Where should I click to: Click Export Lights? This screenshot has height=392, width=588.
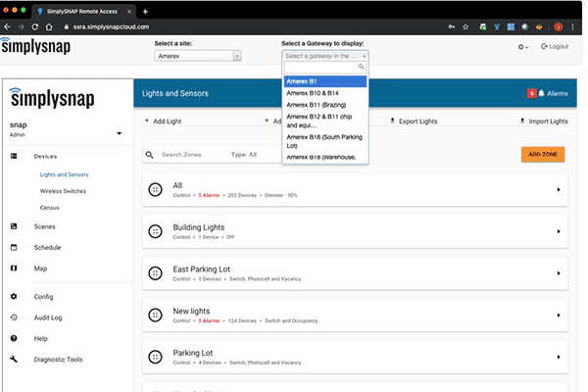click(x=414, y=122)
